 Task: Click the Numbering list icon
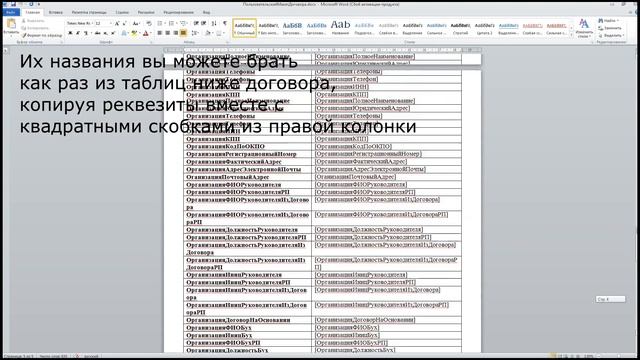coord(172,24)
